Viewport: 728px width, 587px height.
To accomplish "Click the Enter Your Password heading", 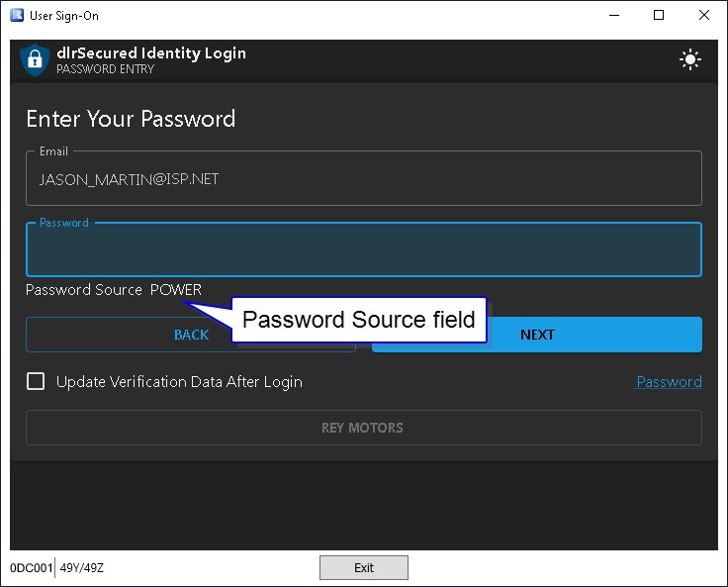I will (131, 119).
